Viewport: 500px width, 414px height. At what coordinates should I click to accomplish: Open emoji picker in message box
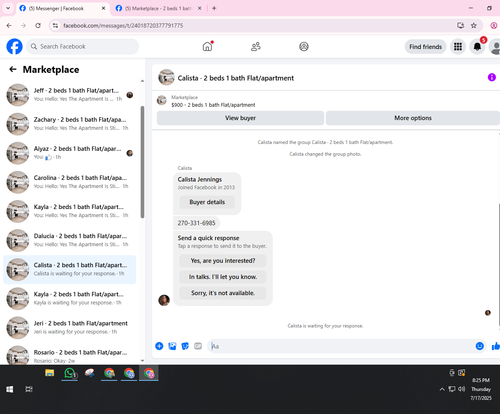480,346
